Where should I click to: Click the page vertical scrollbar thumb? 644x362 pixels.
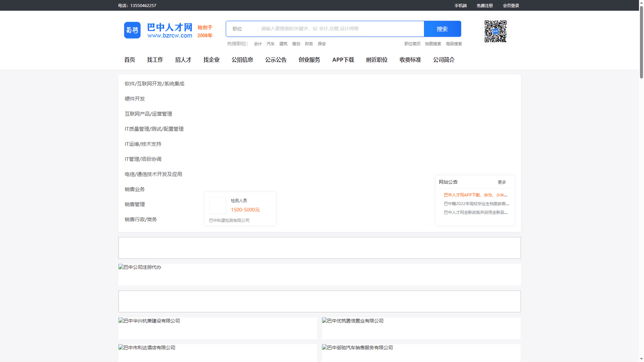(641, 42)
